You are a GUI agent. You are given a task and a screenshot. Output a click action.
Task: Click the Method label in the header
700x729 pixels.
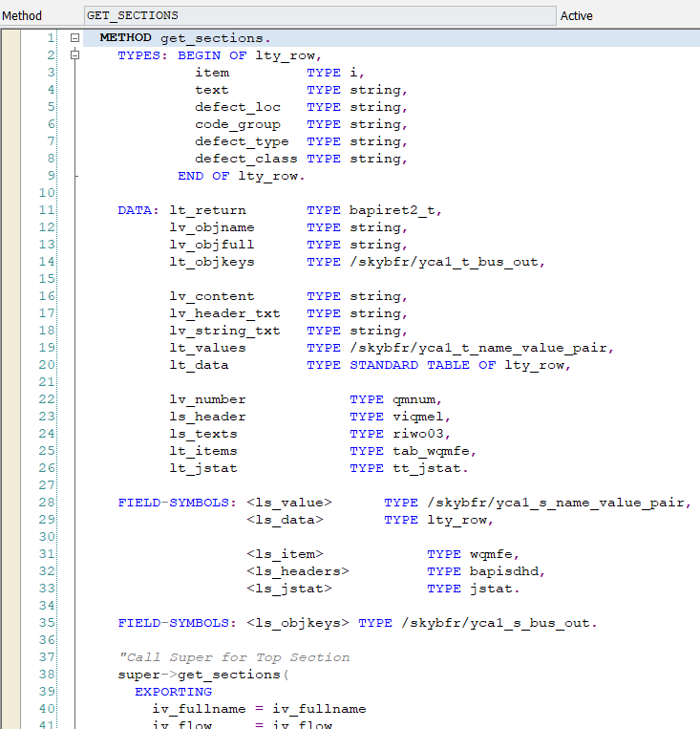pyautogui.click(x=22, y=15)
